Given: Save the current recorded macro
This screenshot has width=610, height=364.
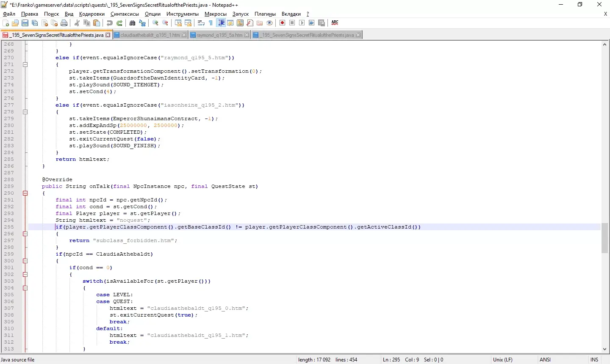Looking at the screenshot, I should (322, 23).
